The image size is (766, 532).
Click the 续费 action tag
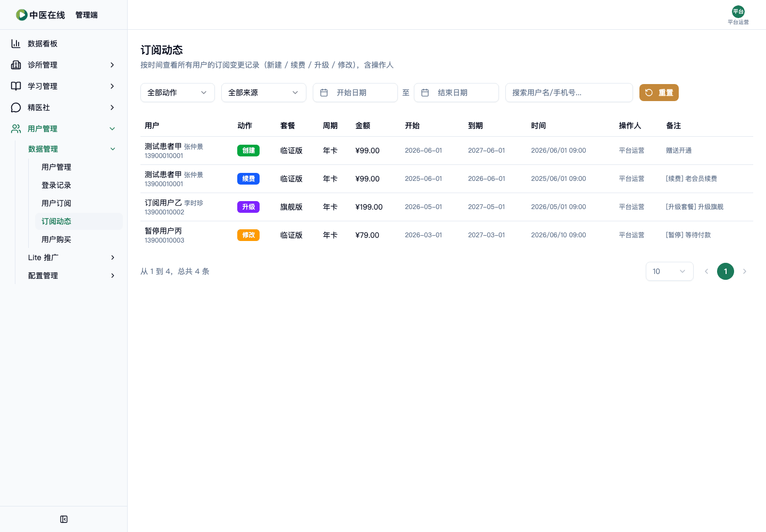[248, 179]
